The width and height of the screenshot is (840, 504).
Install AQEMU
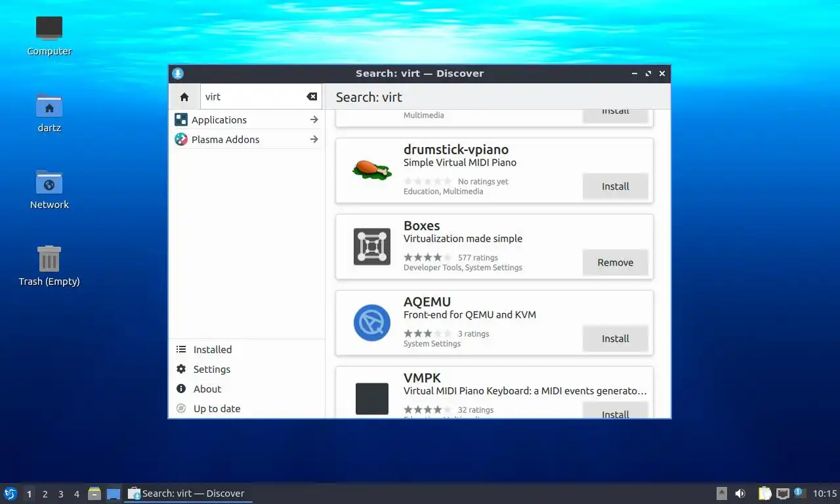pos(615,339)
